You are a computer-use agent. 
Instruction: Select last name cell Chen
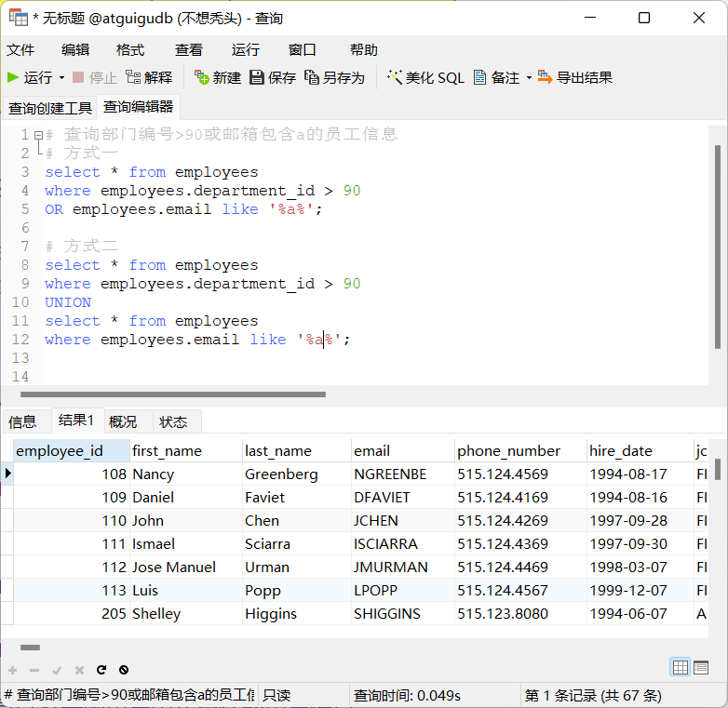[x=297, y=520]
